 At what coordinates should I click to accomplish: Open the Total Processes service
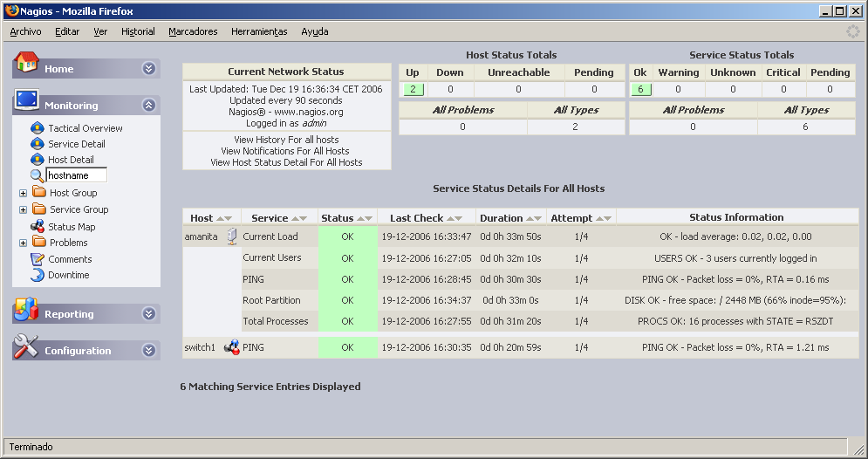point(275,321)
